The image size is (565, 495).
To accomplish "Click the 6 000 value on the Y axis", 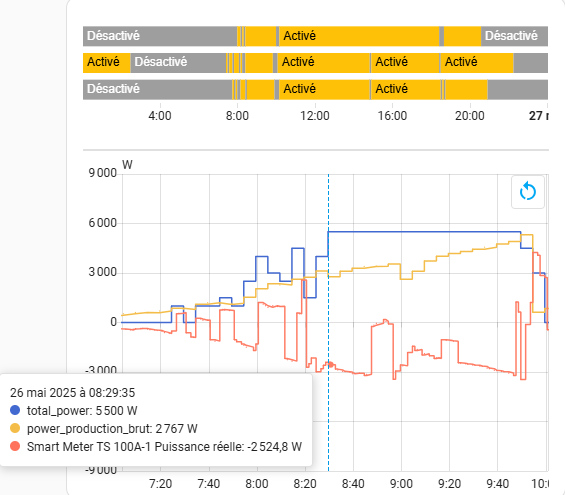I will [x=103, y=223].
